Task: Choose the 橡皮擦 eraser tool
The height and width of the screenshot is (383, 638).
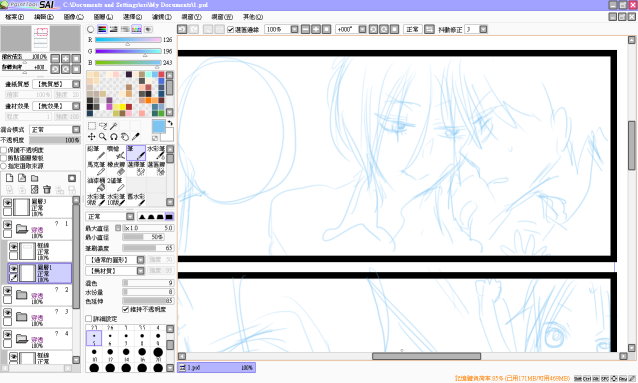Action: click(x=116, y=169)
